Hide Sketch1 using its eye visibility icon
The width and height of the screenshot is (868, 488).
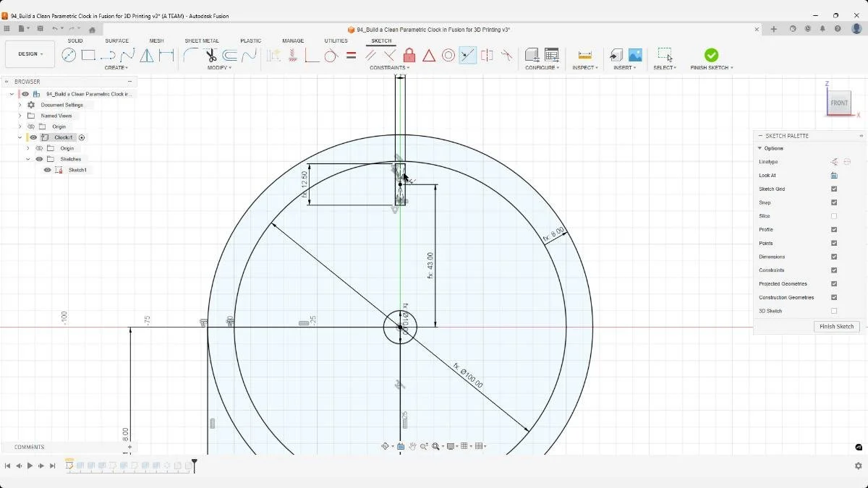(47, 169)
